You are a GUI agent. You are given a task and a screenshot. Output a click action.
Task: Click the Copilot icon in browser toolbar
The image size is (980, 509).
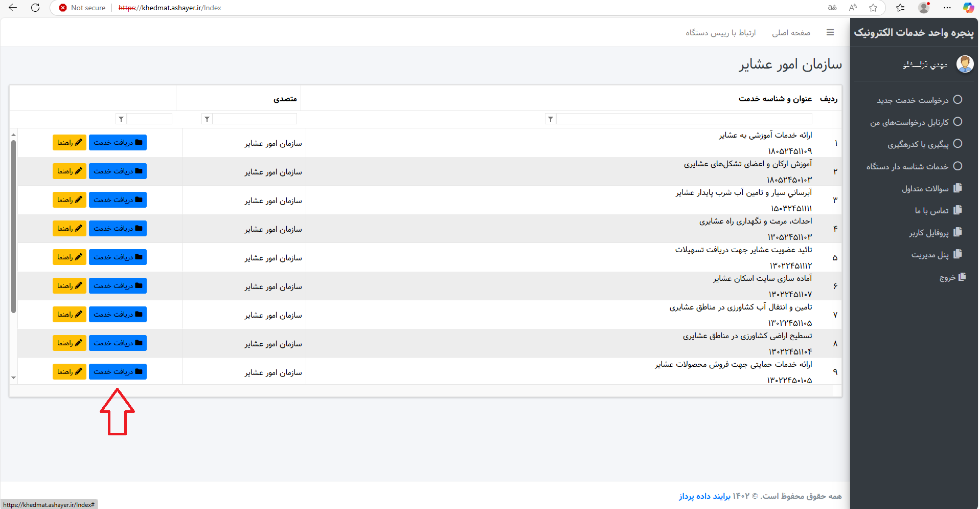[x=968, y=8]
